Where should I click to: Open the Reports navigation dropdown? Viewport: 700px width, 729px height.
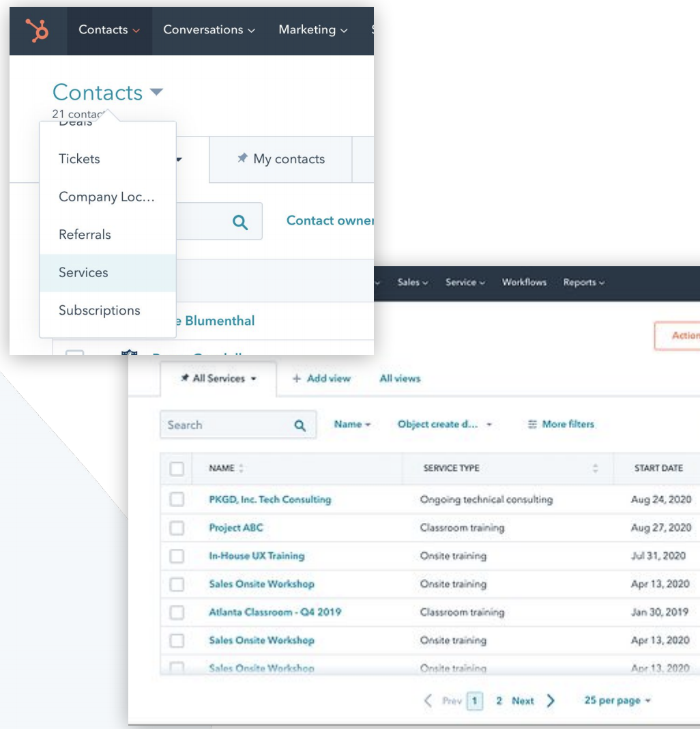[584, 282]
